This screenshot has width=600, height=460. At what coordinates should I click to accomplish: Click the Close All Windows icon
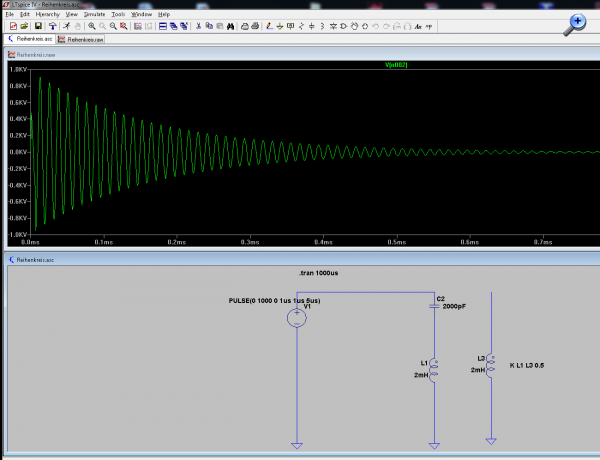[184, 26]
